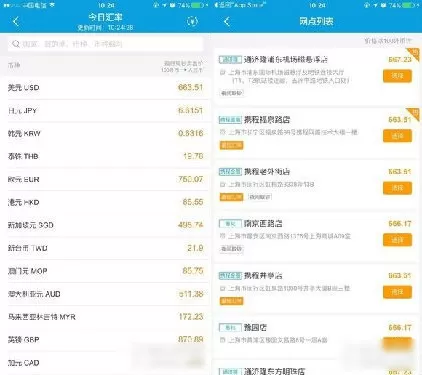
Task: Tap the 663.51 USD rate value
Action: point(190,87)
